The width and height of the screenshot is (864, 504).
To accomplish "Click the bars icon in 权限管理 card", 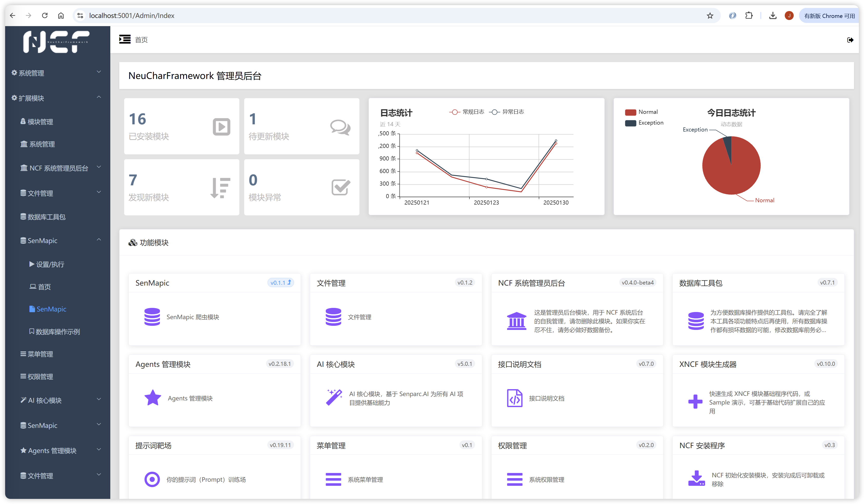I will pos(515,479).
